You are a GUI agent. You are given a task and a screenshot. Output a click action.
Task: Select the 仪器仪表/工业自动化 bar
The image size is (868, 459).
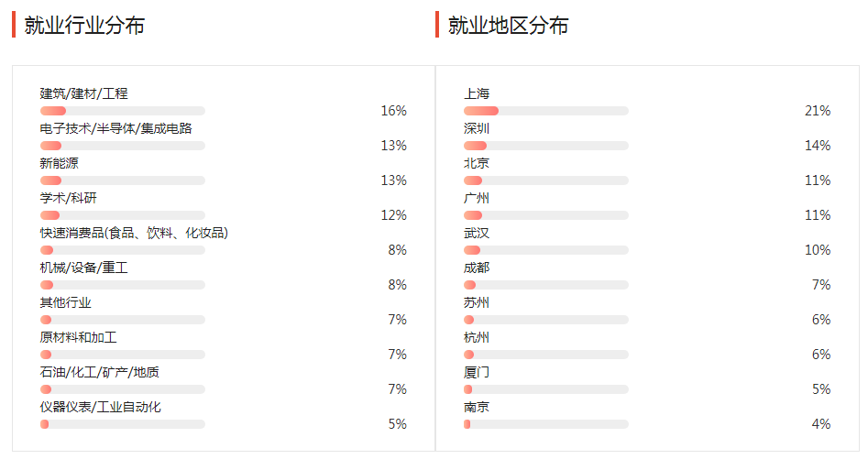pyautogui.click(x=122, y=425)
